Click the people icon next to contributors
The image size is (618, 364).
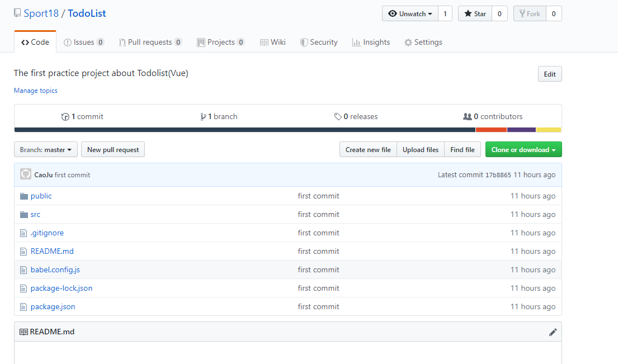[x=468, y=117]
